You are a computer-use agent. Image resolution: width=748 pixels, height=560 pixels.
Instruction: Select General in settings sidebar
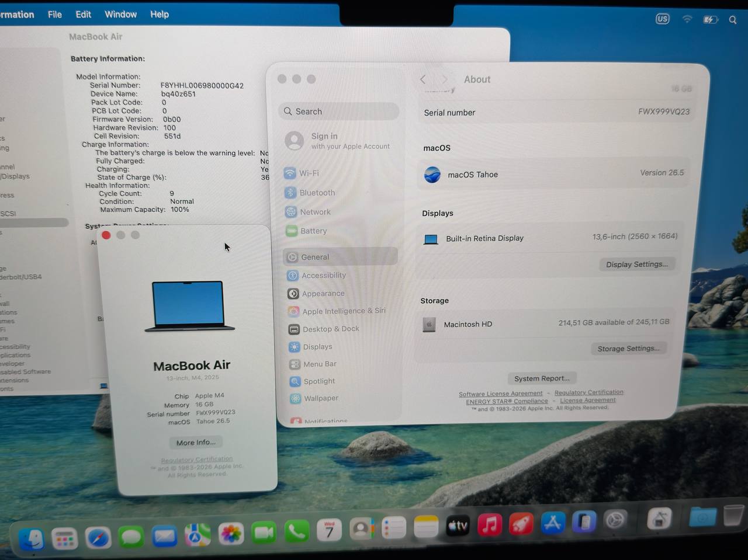[340, 257]
